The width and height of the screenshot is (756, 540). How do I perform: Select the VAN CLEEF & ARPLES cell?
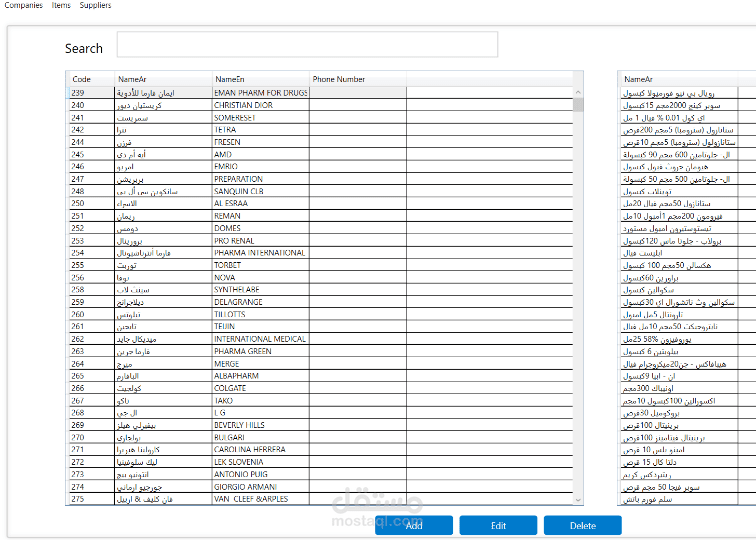click(x=261, y=499)
